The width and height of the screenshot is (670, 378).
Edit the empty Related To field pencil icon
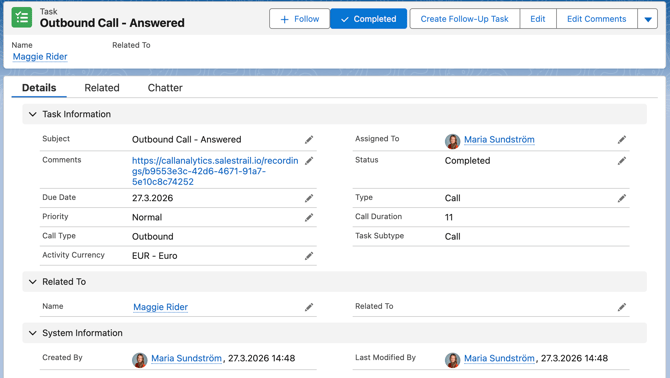click(622, 307)
